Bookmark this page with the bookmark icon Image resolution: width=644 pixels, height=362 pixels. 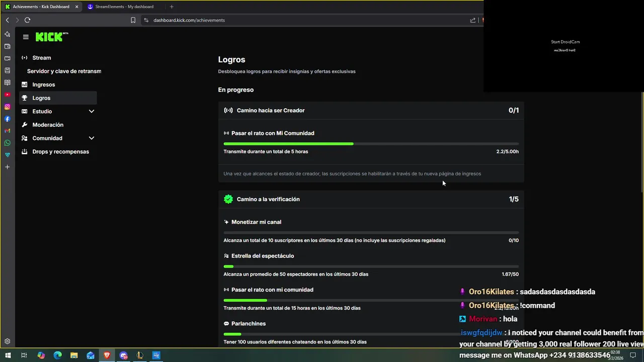[133, 20]
